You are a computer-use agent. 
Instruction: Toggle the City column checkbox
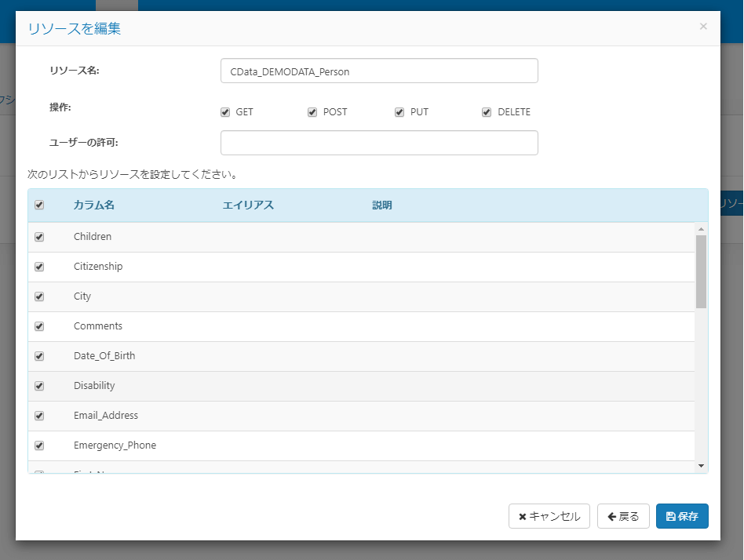(39, 296)
